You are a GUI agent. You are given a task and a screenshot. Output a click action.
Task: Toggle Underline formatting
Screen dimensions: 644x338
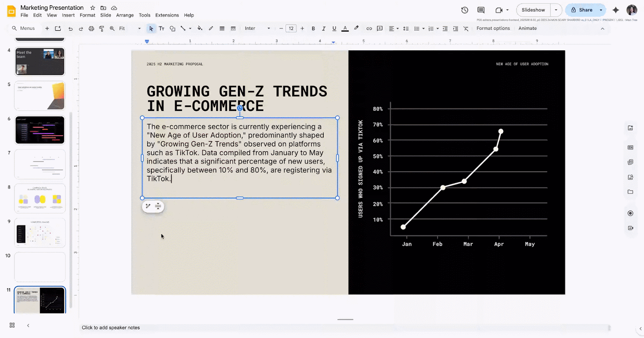click(x=334, y=29)
